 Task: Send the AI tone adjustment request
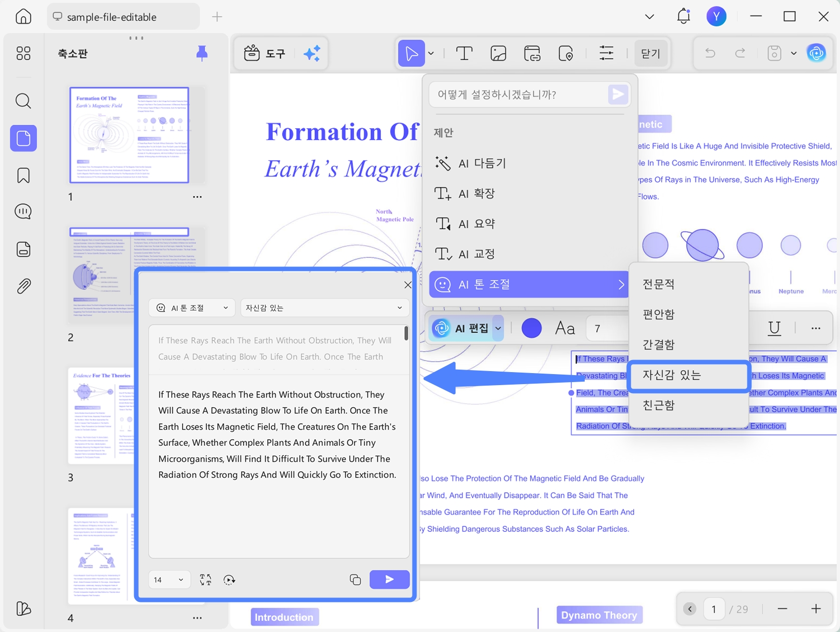point(389,579)
